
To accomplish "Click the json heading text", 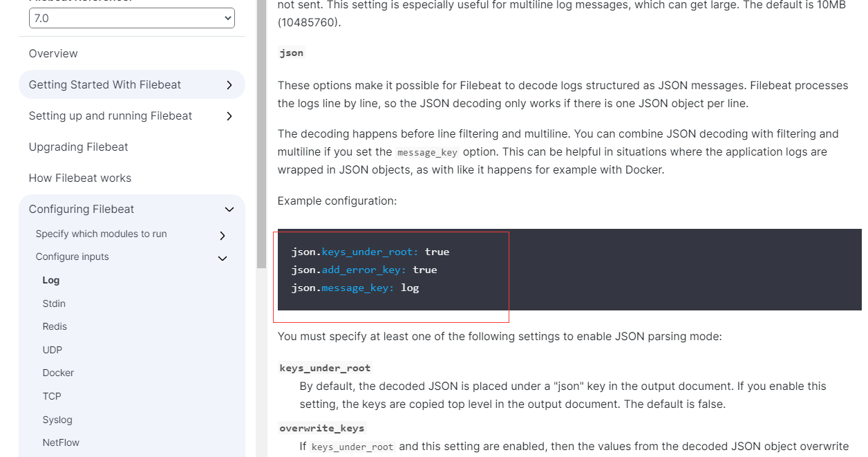I will pyautogui.click(x=291, y=53).
